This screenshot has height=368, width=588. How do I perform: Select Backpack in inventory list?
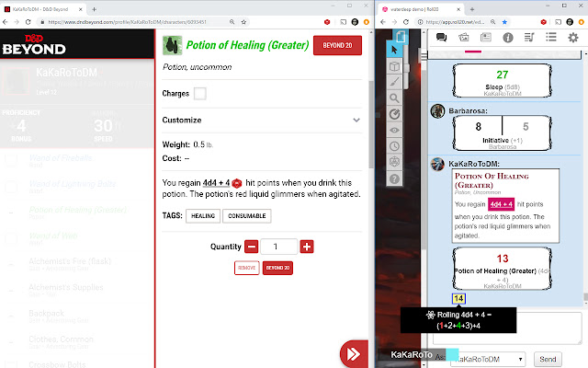(x=47, y=313)
